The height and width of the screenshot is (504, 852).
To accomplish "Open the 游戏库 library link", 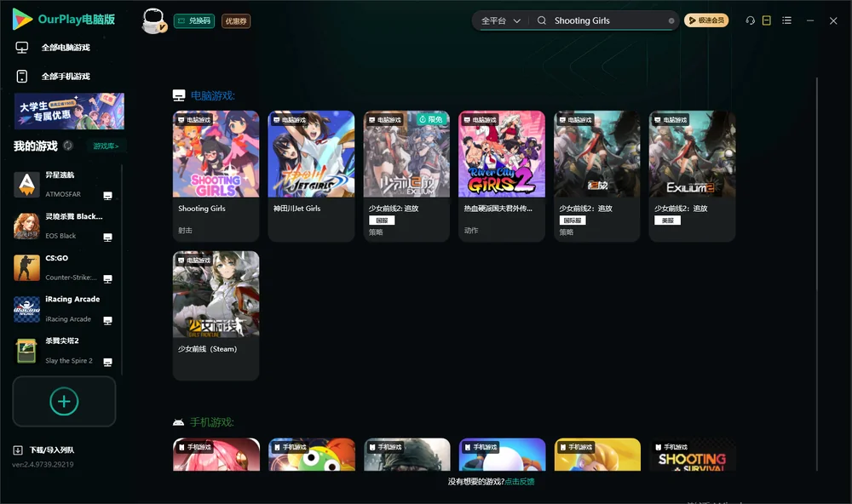I will pyautogui.click(x=106, y=146).
